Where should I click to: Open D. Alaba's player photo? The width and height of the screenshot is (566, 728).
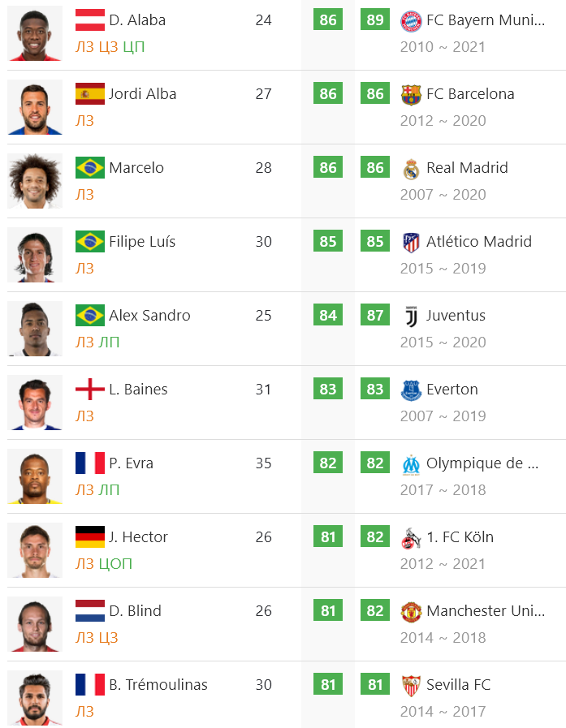35,33
